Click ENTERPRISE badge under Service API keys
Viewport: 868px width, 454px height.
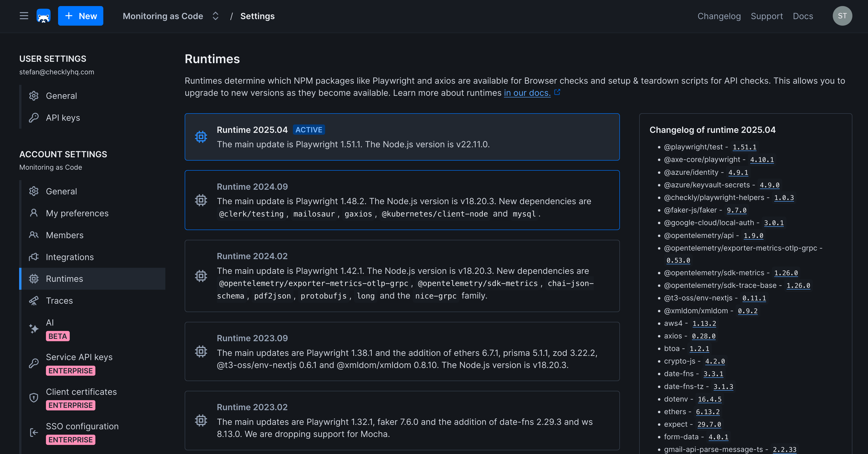pos(70,371)
